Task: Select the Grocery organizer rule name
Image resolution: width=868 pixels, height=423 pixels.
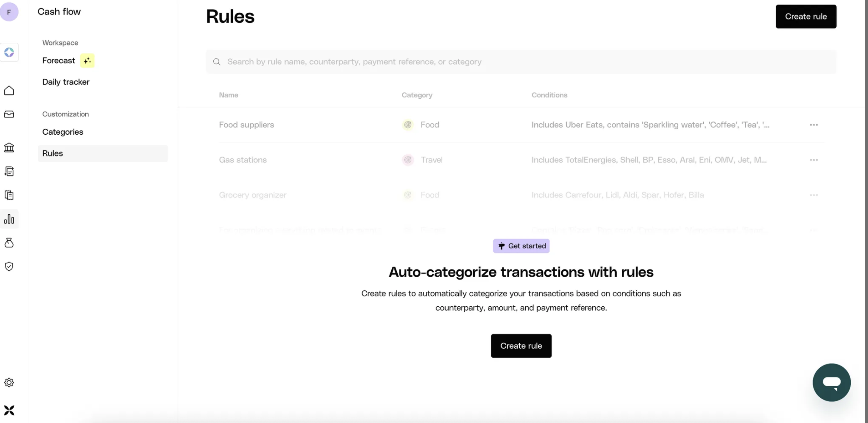Action: click(253, 195)
